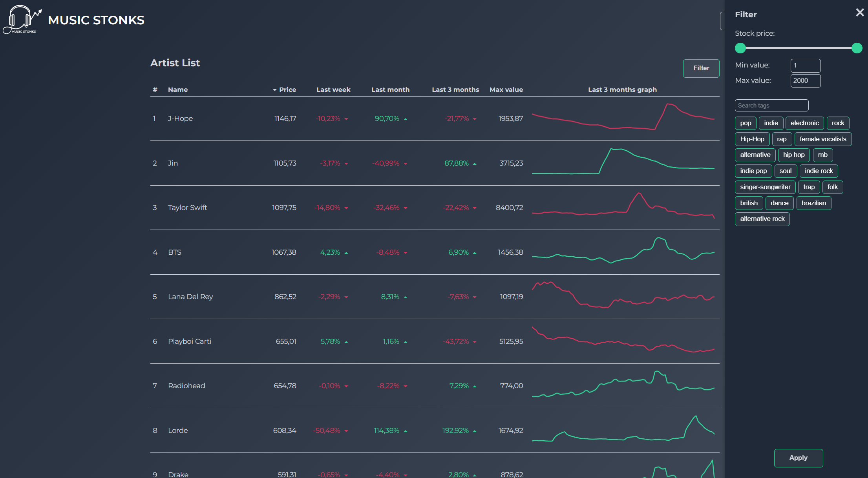The image size is (868, 478).
Task: Select the folk tag
Action: pos(833,187)
